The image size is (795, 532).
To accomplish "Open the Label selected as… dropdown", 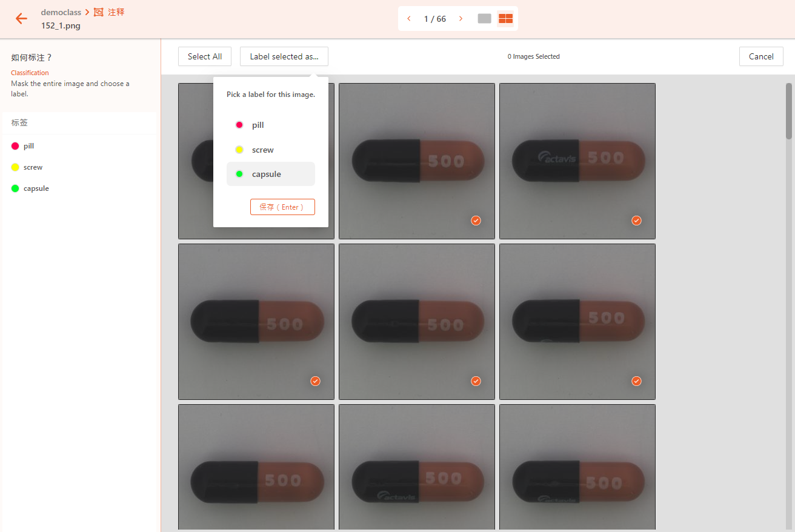I will (x=284, y=56).
